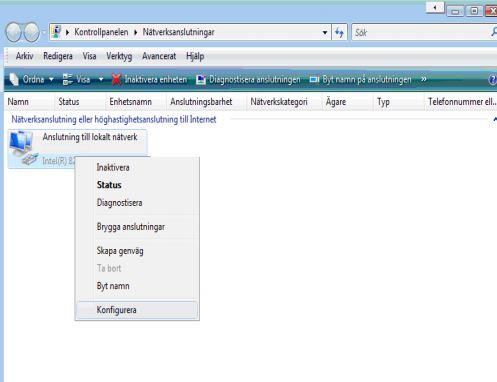Choose Diagnostisera in the context menu
This screenshot has height=382, width=497.
137,203
